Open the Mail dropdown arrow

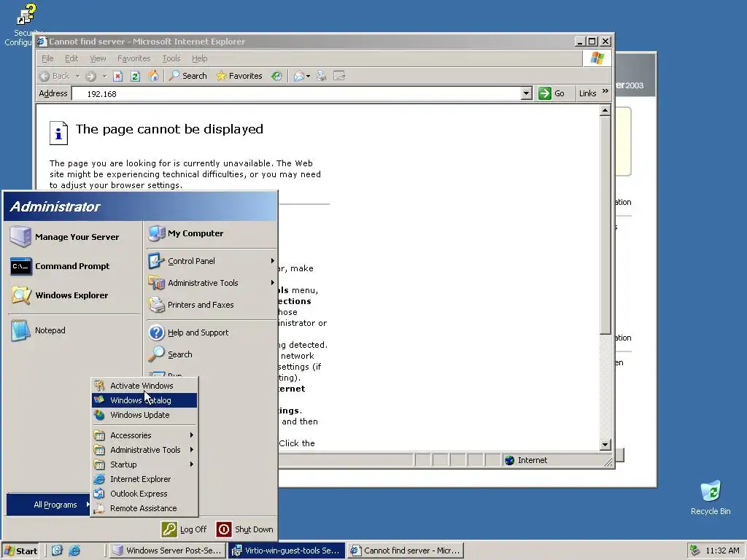tap(309, 76)
